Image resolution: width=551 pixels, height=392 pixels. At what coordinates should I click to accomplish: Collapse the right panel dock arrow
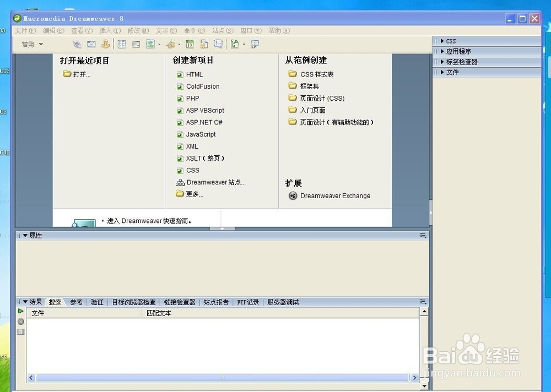(x=430, y=213)
